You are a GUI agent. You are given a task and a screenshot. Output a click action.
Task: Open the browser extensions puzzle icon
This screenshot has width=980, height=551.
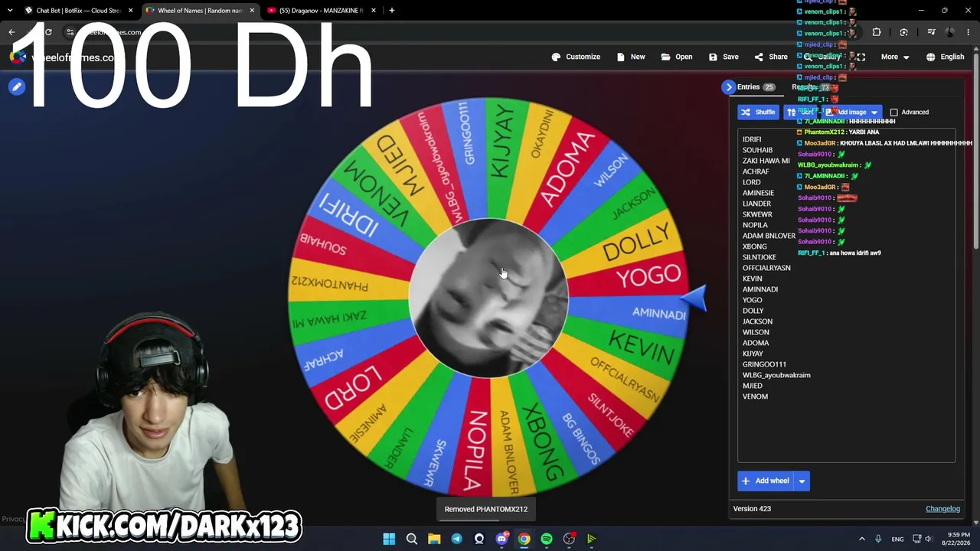click(x=877, y=32)
